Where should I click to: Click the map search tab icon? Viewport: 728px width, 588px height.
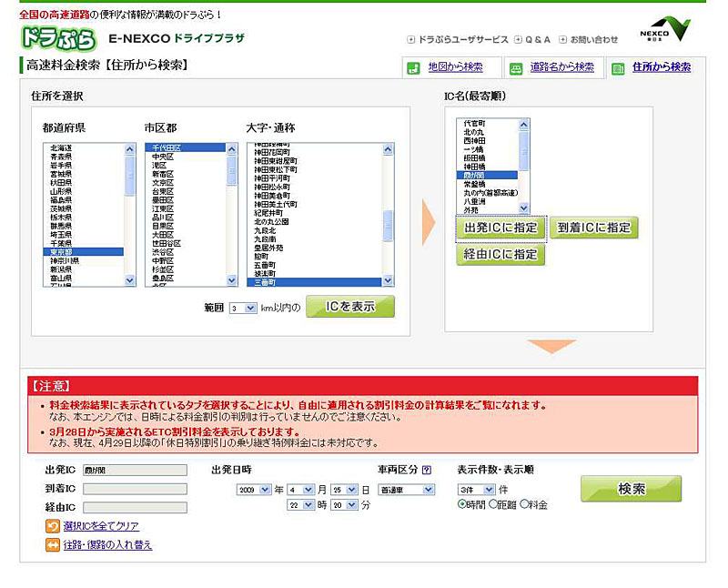[414, 67]
